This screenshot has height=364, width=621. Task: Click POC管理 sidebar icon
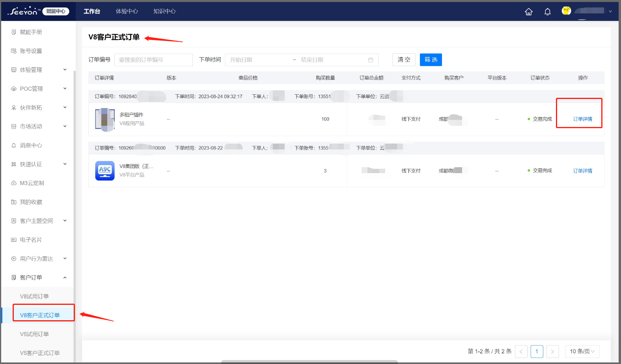(14, 89)
